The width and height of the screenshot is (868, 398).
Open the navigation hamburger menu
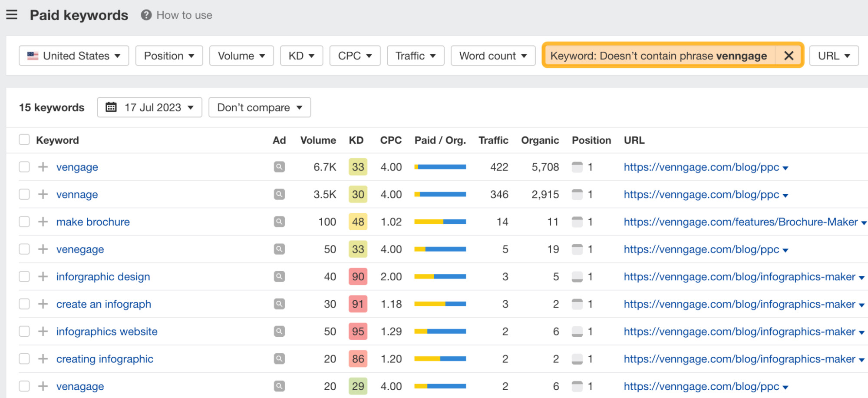(11, 14)
